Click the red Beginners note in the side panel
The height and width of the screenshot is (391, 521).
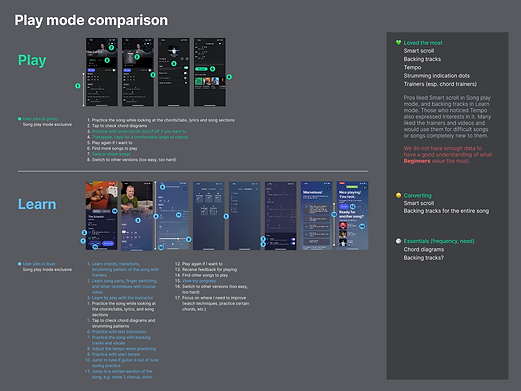click(x=448, y=155)
